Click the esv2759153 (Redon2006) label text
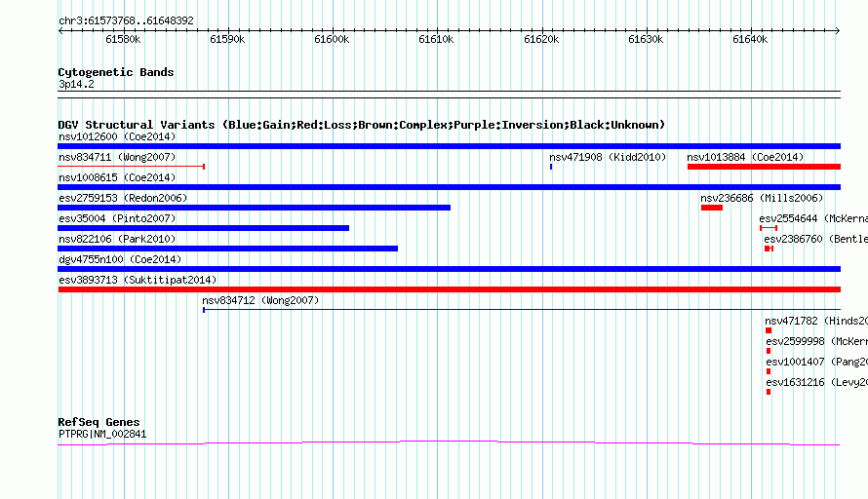The height and width of the screenshot is (499, 868). (123, 198)
